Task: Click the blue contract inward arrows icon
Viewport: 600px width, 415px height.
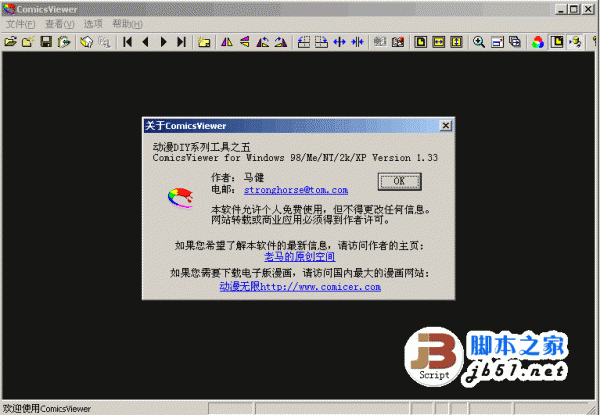Action: [x=357, y=42]
